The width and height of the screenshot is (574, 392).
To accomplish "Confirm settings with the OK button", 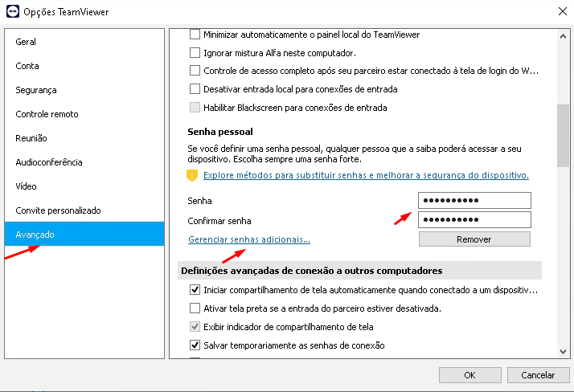I will tap(469, 375).
